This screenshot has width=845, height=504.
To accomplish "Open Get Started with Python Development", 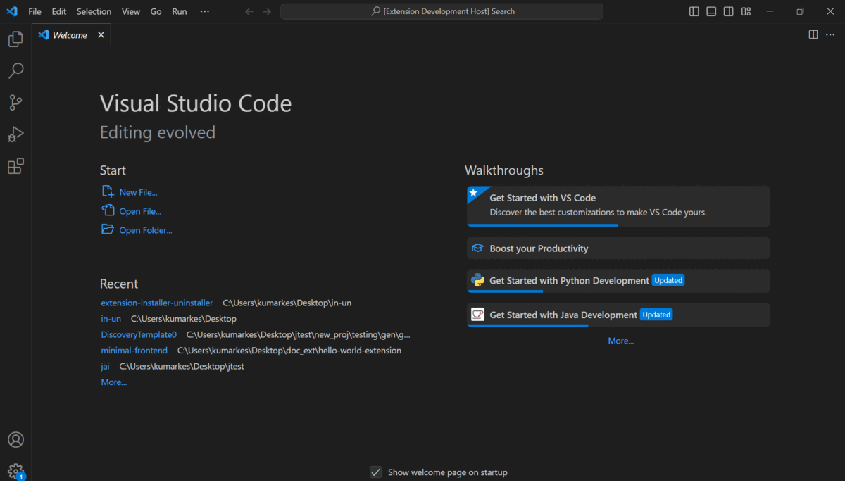I will point(618,281).
